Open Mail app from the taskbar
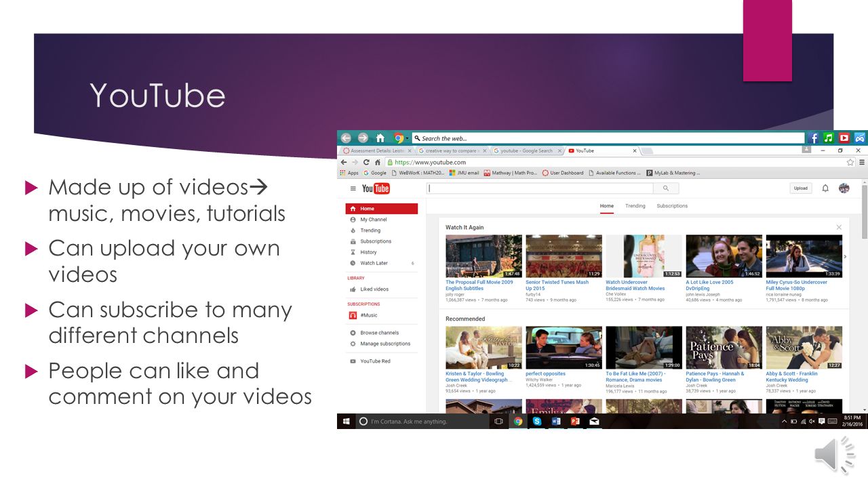Viewport: 868px width, 488px height. tap(594, 421)
